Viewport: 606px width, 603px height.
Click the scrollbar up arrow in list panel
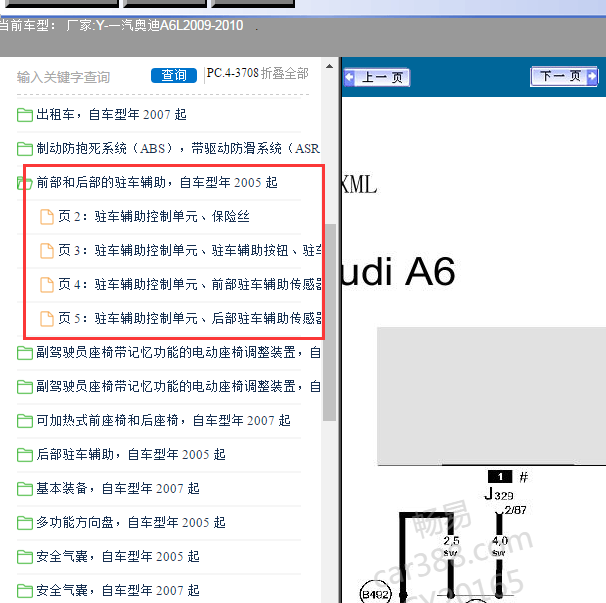(x=329, y=66)
